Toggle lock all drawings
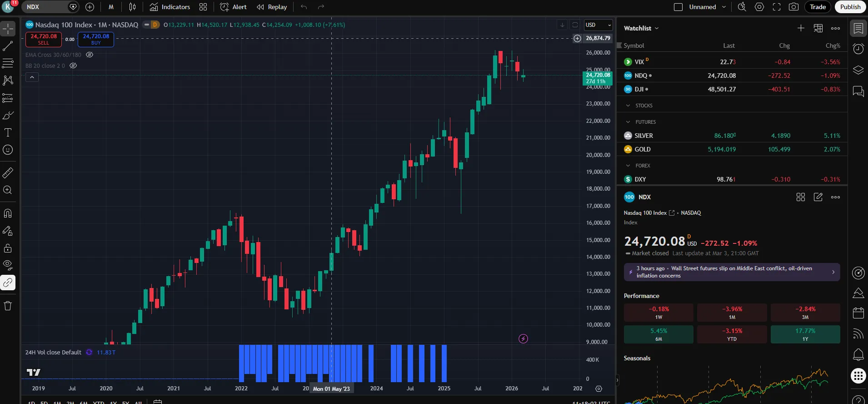Viewport: 868px width, 404px height. (x=8, y=248)
